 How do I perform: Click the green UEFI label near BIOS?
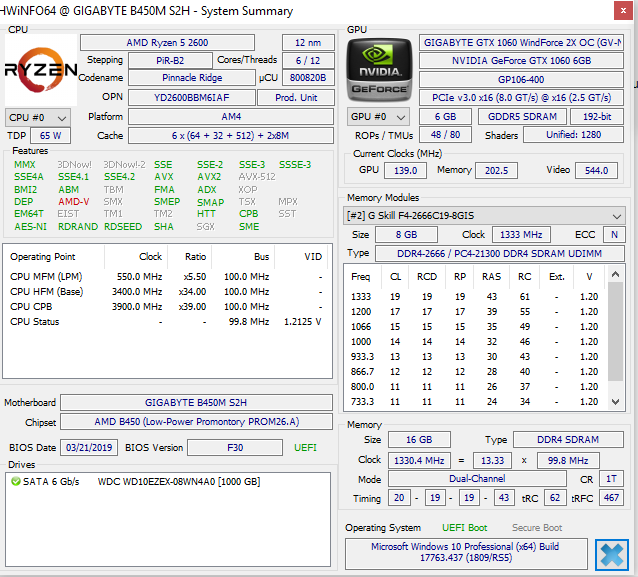tap(305, 448)
